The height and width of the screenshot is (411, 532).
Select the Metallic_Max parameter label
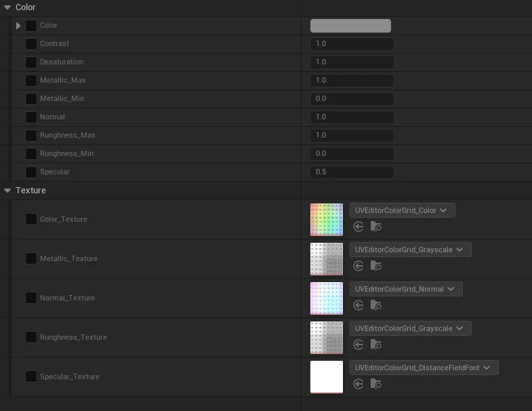pyautogui.click(x=63, y=81)
